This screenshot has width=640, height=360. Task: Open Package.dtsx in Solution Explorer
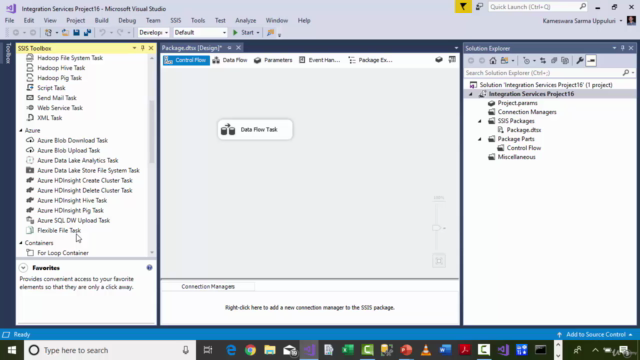point(523,130)
